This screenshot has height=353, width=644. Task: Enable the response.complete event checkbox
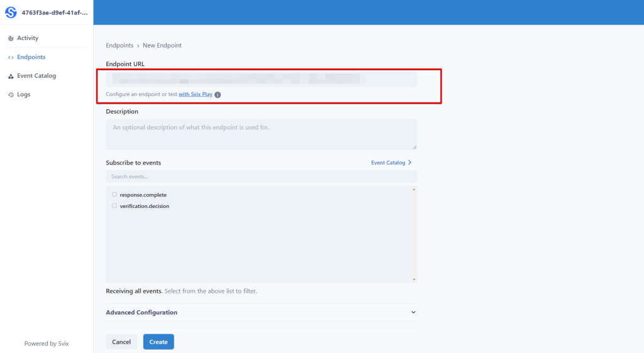(114, 195)
